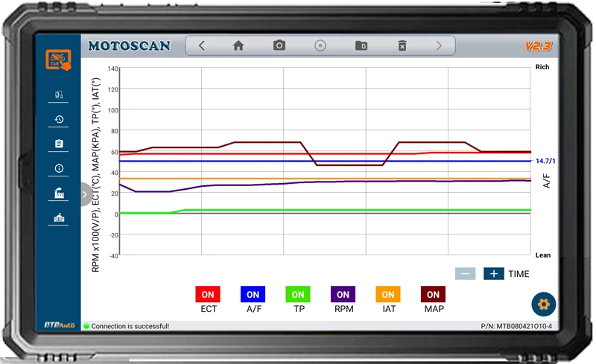Go back using the left arrow
Viewport: 596px width, 364px height.
(201, 46)
